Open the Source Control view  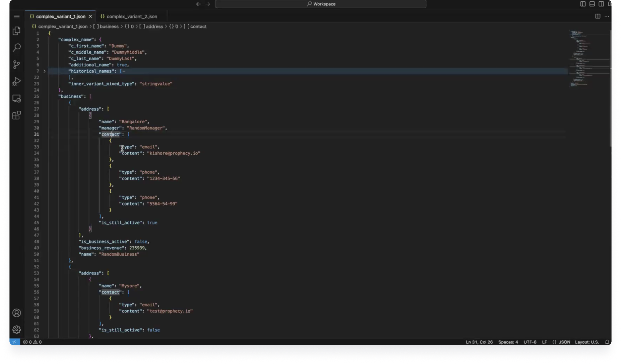[x=17, y=64]
